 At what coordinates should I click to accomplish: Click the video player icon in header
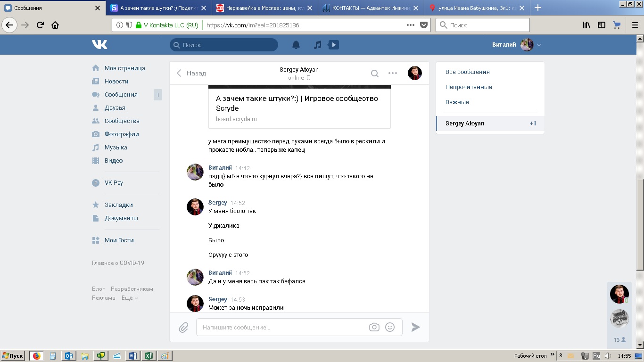[x=333, y=45]
